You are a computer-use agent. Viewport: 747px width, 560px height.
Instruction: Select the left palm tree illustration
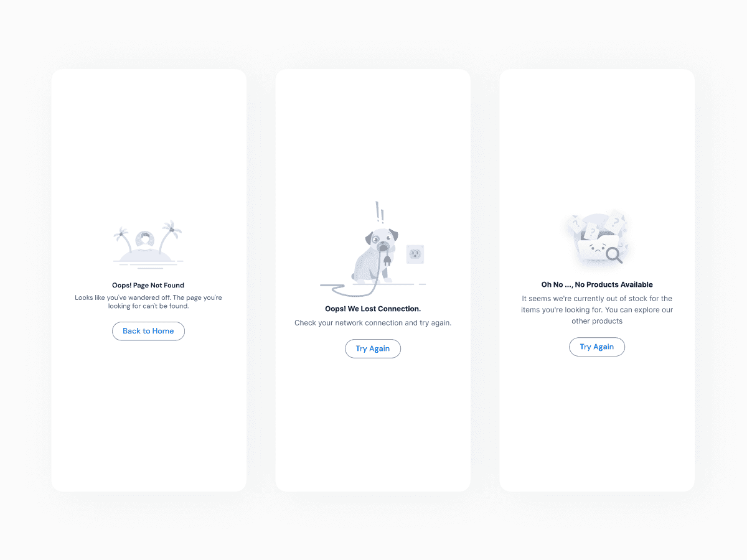tap(122, 240)
